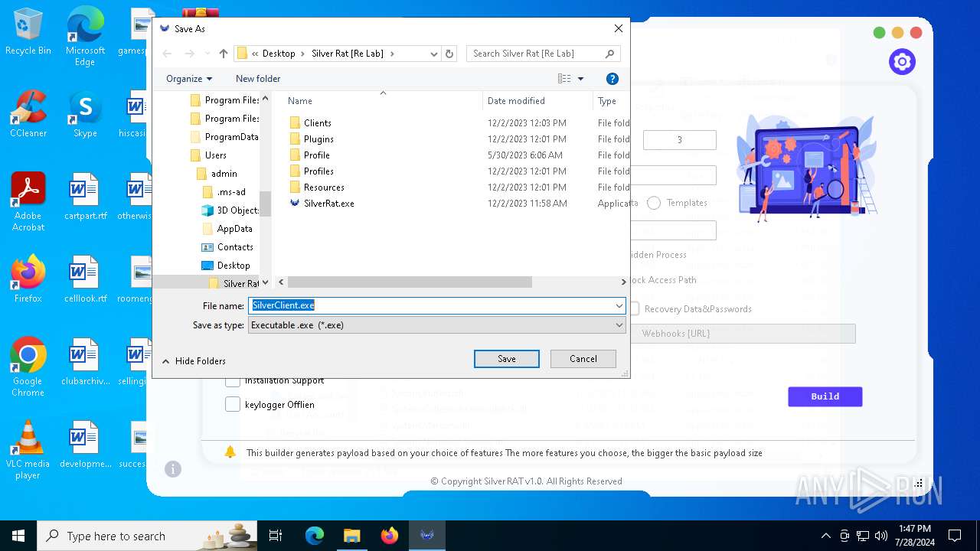
Task: Cancel the Save As dialog
Action: point(583,359)
